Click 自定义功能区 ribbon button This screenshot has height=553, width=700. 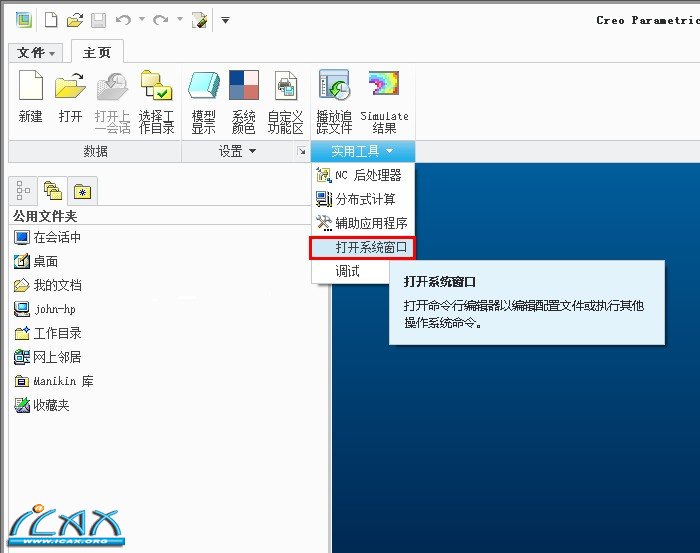pyautogui.click(x=285, y=102)
